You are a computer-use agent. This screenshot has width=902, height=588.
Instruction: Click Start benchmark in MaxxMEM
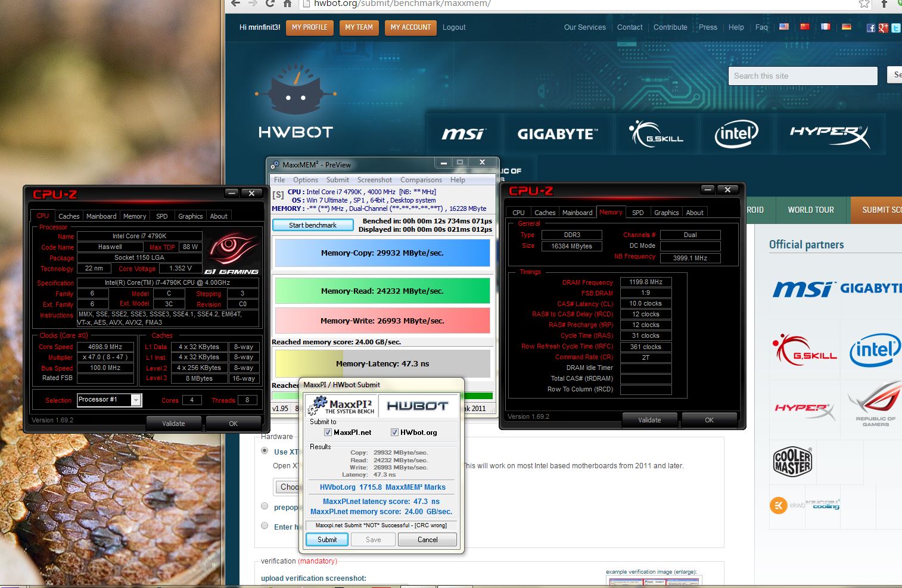coord(313,225)
